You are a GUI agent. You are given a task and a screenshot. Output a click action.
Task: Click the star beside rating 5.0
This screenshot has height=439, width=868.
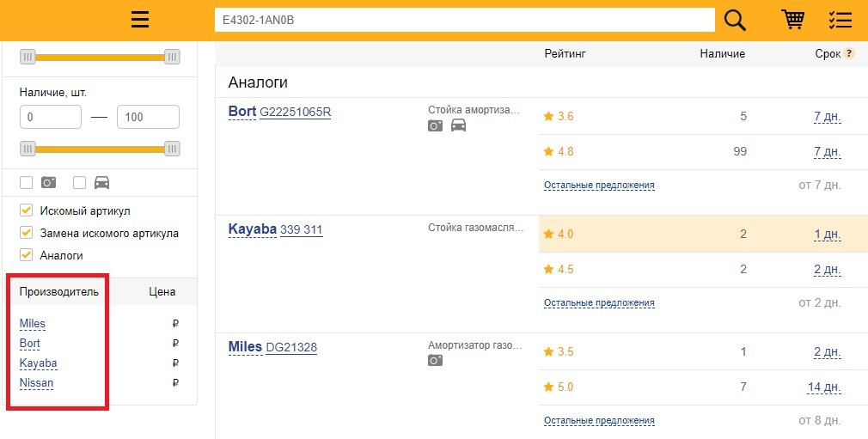click(548, 387)
